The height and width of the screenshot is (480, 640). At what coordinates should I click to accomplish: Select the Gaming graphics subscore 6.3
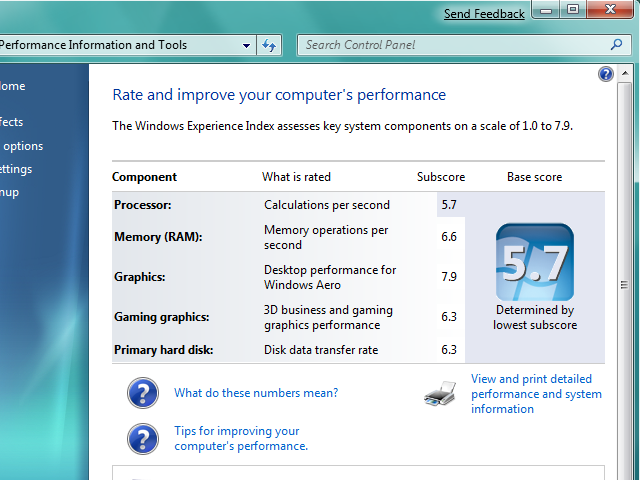tap(449, 317)
